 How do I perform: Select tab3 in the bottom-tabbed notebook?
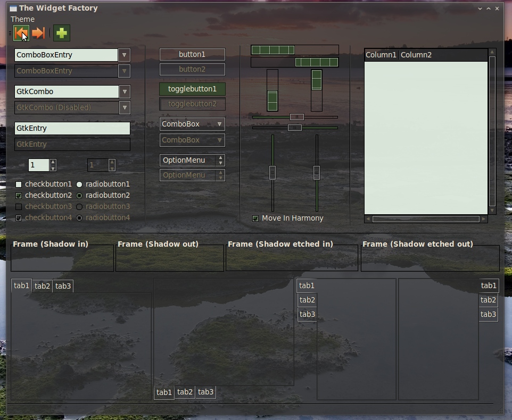(x=206, y=392)
